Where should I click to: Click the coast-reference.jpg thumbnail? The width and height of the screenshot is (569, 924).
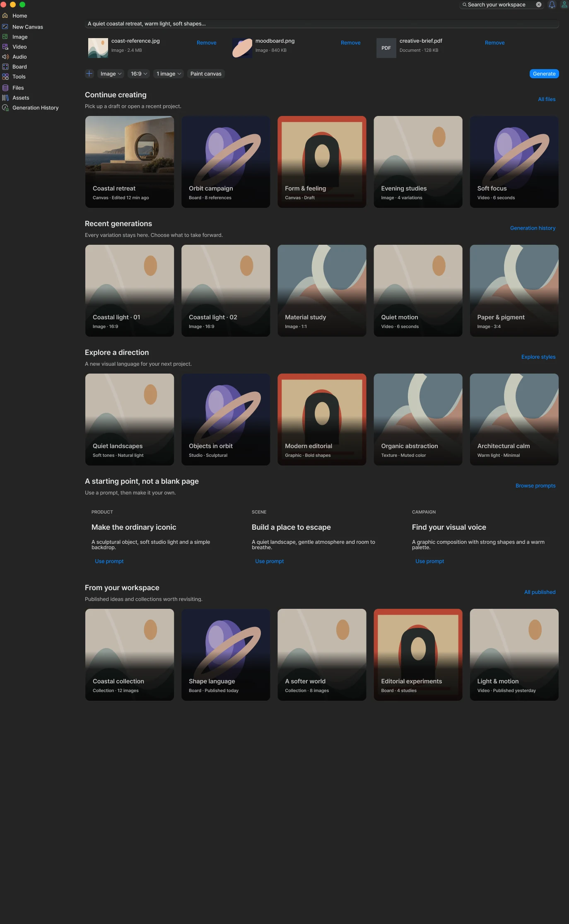[x=98, y=48]
